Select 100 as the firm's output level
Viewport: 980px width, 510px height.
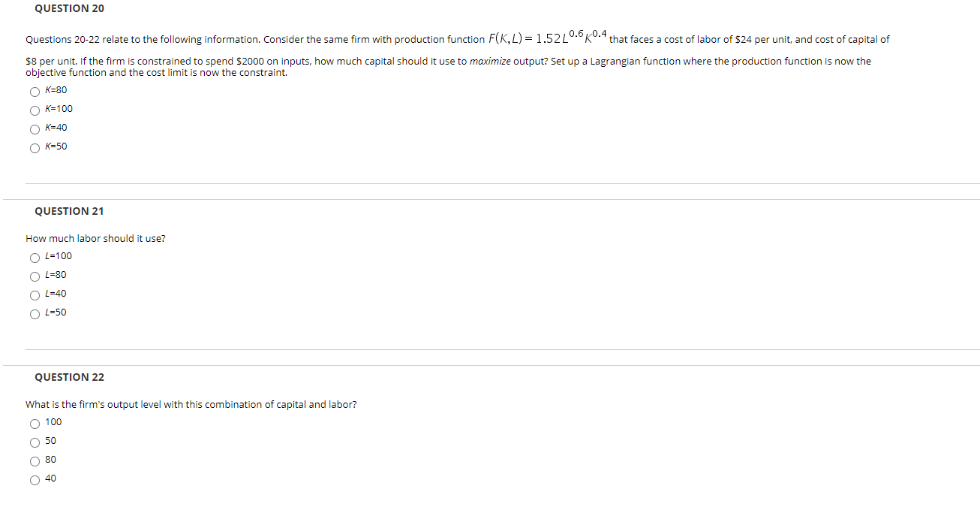[35, 423]
